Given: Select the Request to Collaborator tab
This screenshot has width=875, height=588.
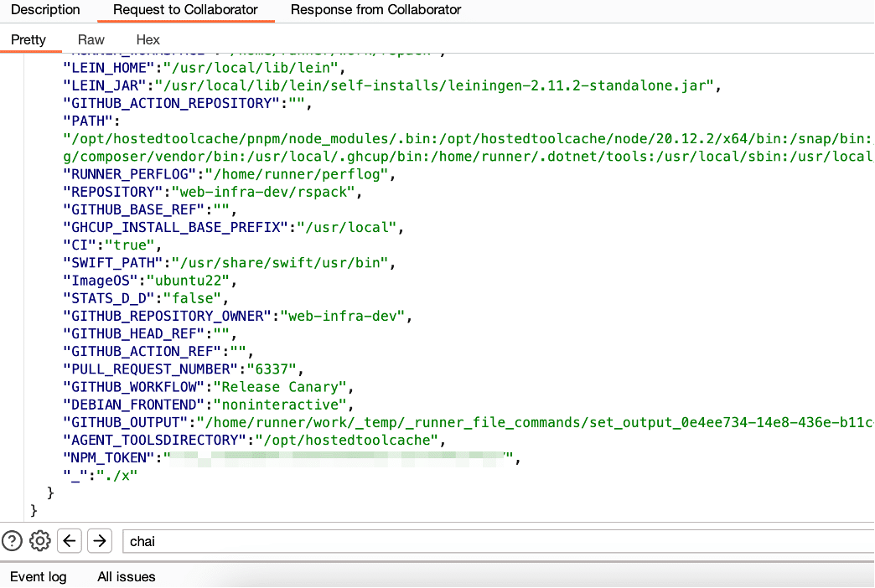Looking at the screenshot, I should (x=185, y=9).
